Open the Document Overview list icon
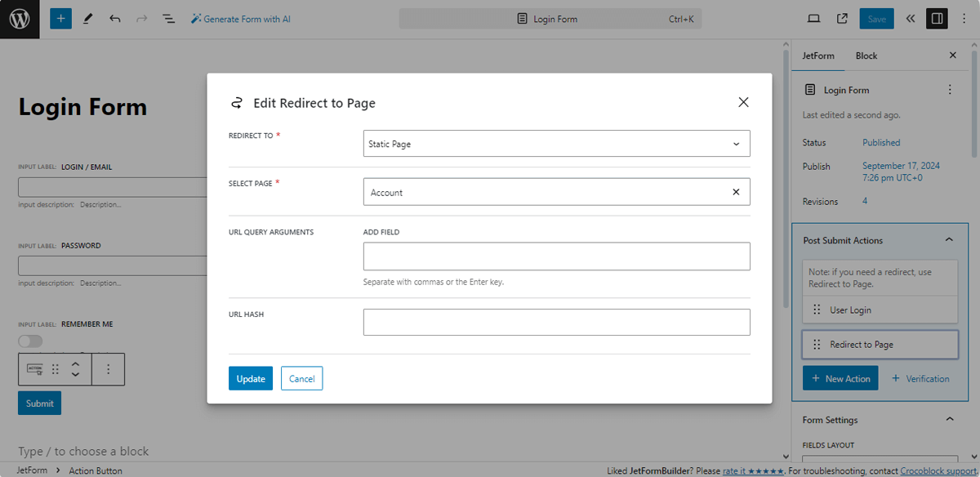 pos(168,17)
